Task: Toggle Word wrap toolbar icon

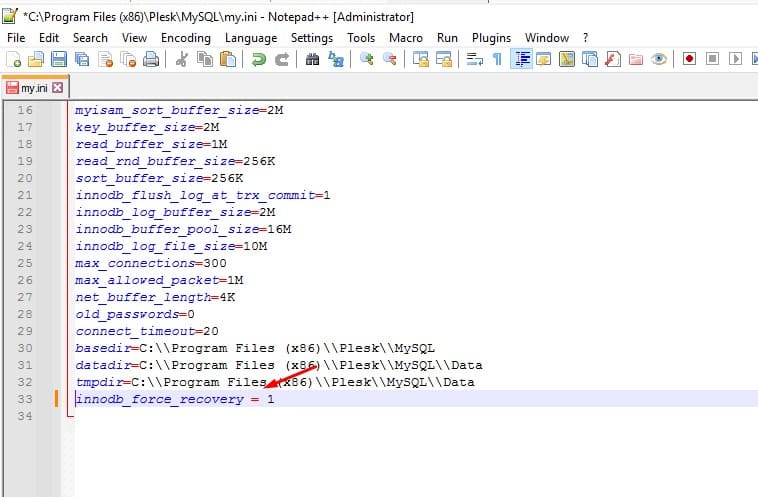Action: tap(475, 59)
